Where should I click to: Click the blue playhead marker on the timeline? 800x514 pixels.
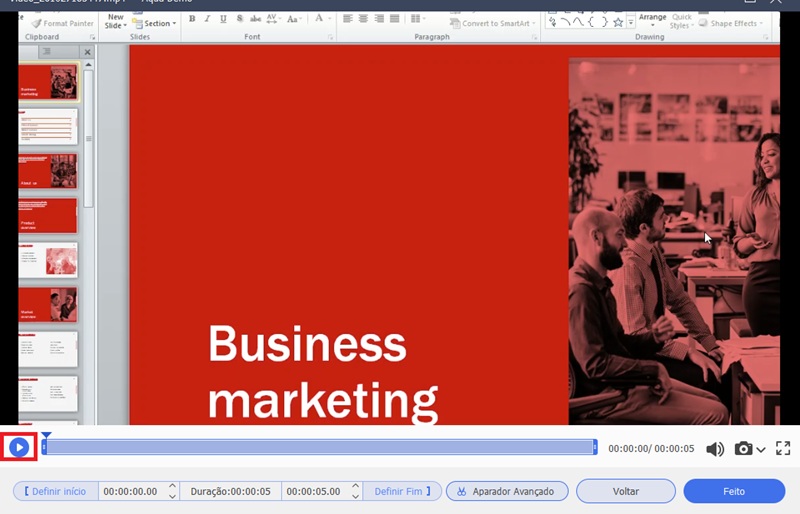pos(46,435)
